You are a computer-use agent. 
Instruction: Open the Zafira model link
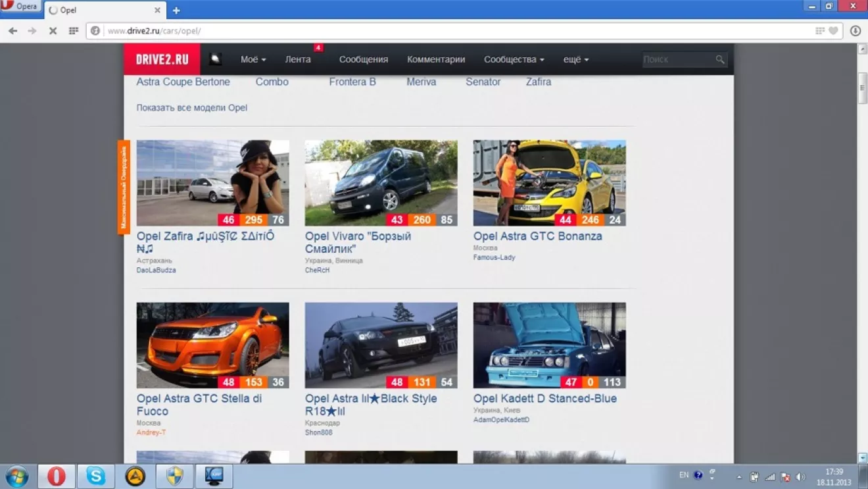[539, 82]
